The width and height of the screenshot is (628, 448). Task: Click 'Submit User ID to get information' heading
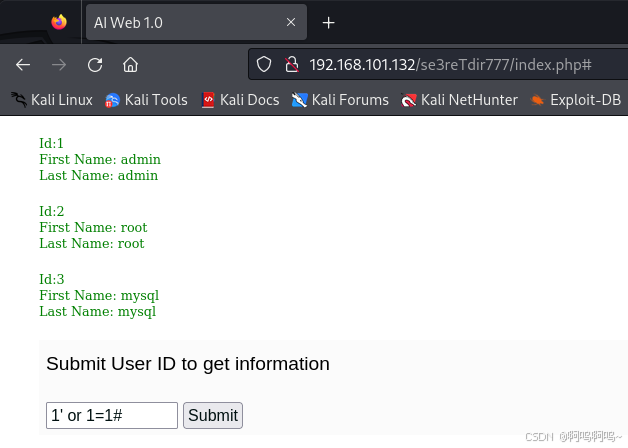click(188, 364)
